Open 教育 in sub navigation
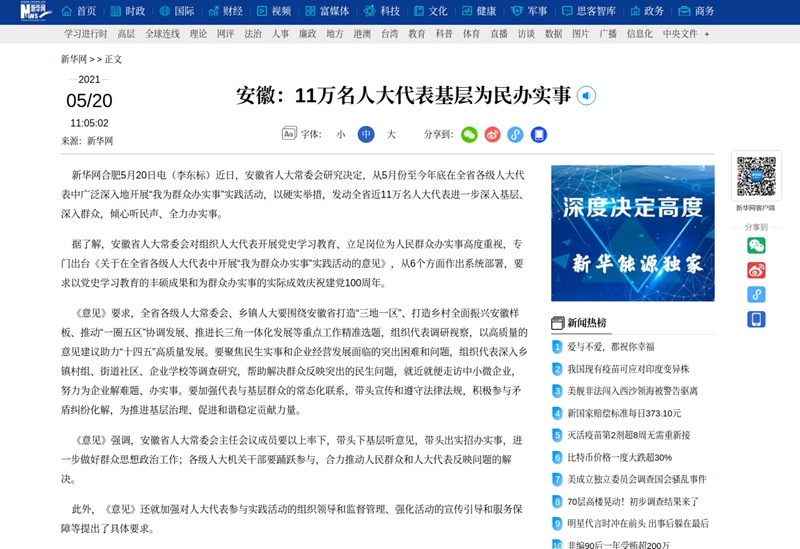Image resolution: width=800 pixels, height=549 pixels. [417, 34]
